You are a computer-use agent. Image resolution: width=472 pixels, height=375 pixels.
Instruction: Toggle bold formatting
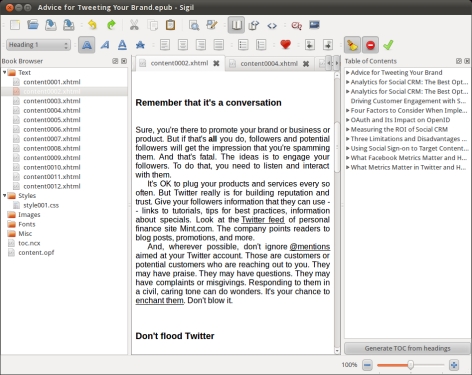pyautogui.click(x=87, y=45)
